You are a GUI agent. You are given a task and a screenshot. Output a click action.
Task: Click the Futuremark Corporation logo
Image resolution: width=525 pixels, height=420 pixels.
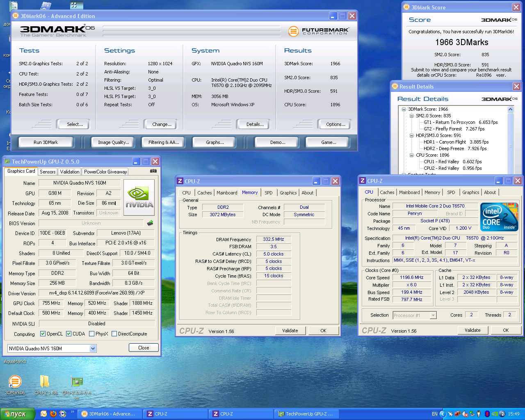(x=319, y=31)
